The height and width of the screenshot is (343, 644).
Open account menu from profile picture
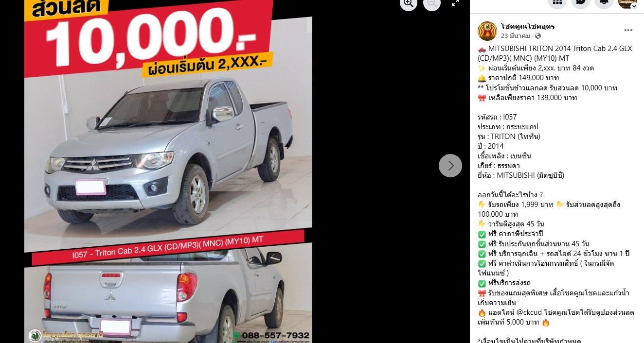[x=627, y=2]
